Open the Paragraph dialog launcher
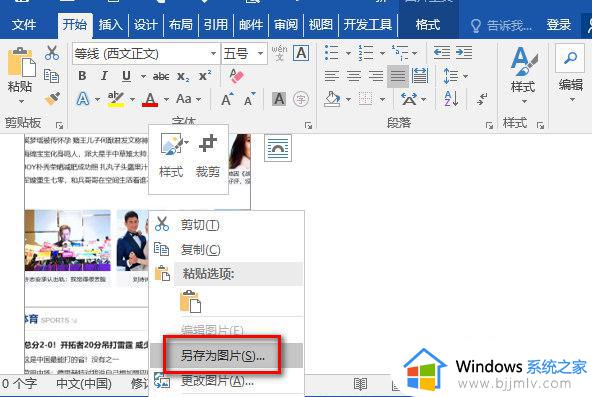592x397 pixels. (489, 125)
